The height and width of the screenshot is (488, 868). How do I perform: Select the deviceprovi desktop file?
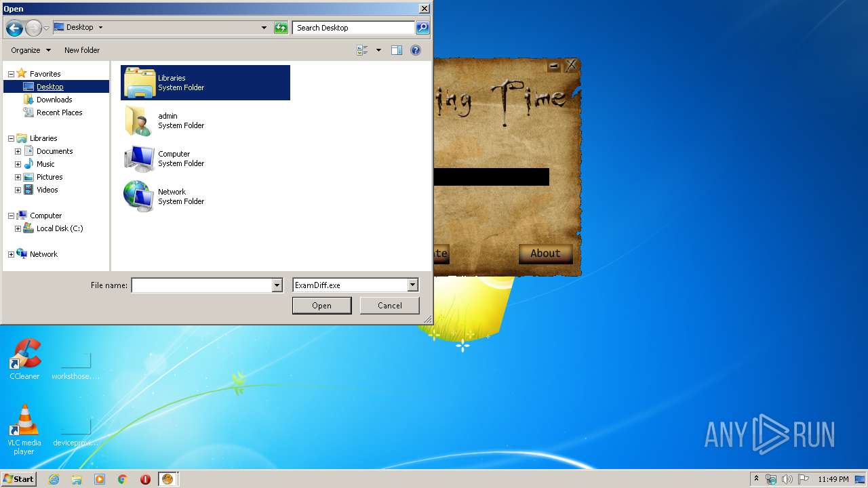[76, 432]
